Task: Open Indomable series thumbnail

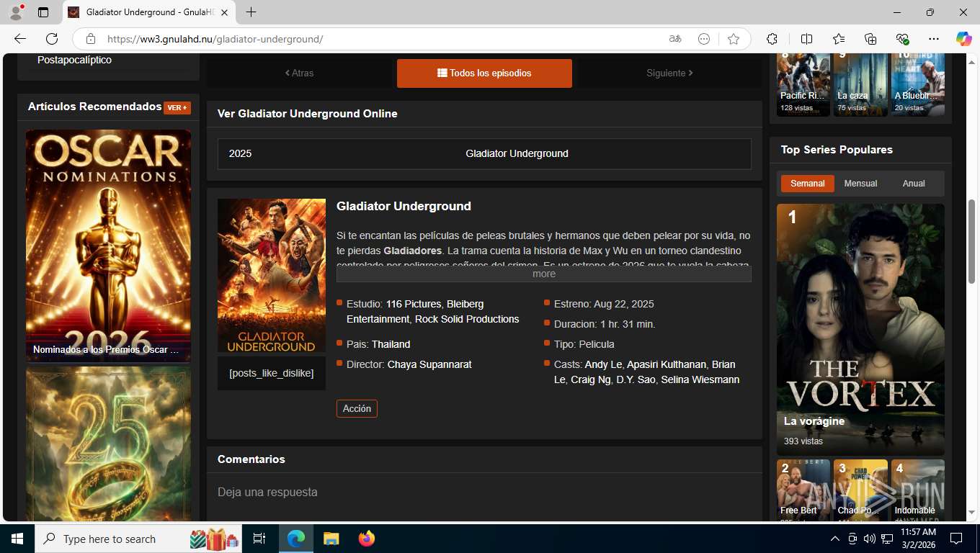Action: [x=918, y=490]
